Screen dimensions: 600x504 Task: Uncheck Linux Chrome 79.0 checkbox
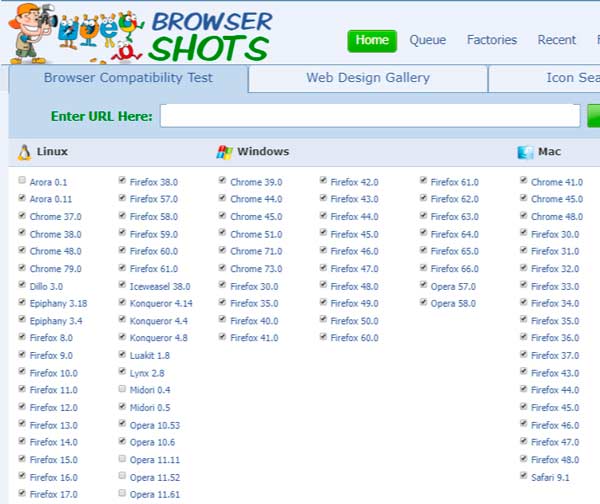pos(22,267)
